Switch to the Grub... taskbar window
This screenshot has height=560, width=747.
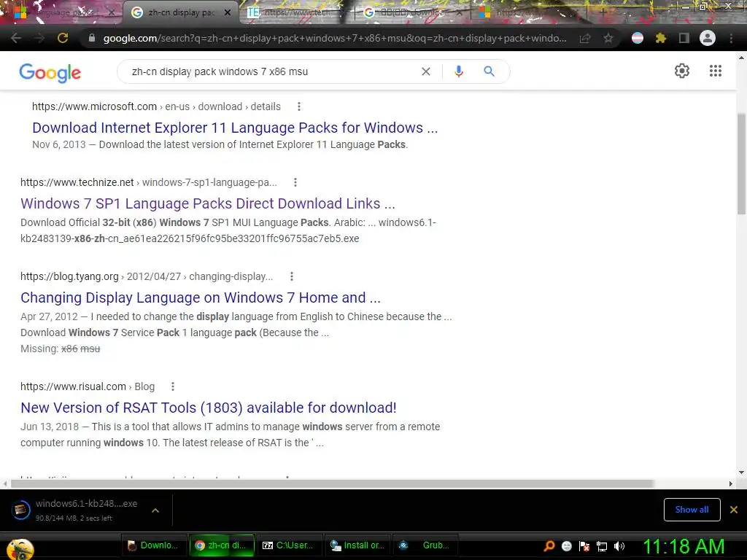point(425,545)
